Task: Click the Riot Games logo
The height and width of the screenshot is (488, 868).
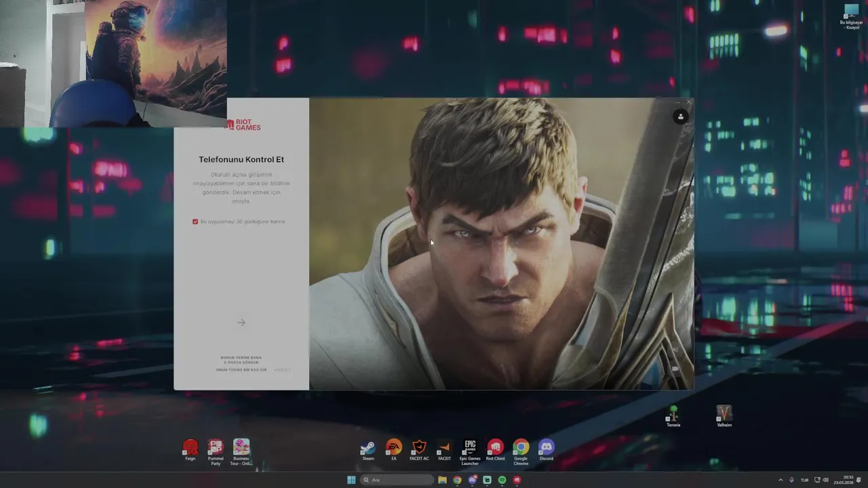Action: 243,125
